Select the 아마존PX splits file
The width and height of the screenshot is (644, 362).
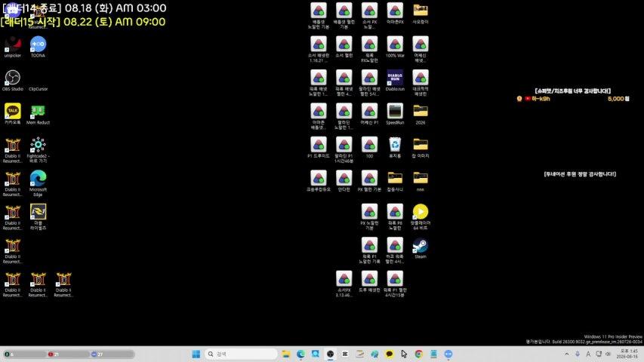tap(395, 13)
